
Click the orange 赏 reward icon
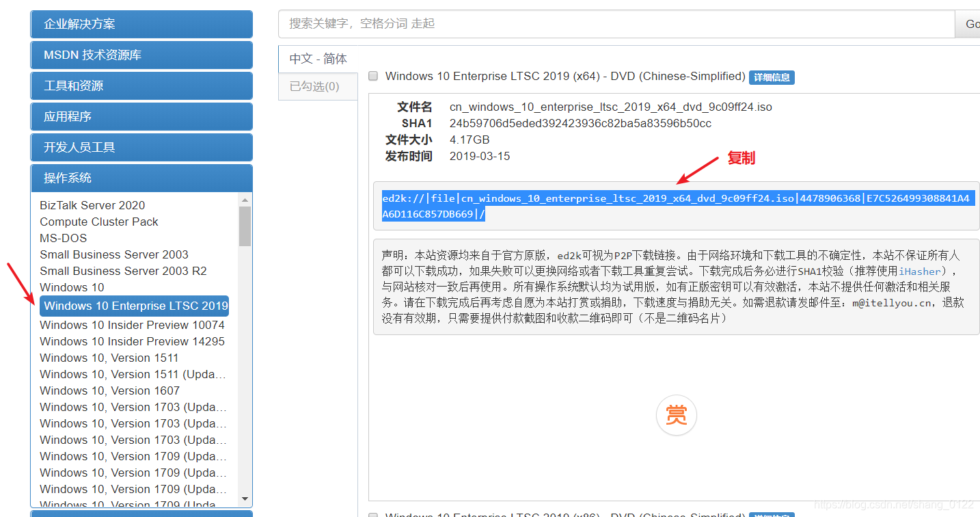(x=676, y=415)
